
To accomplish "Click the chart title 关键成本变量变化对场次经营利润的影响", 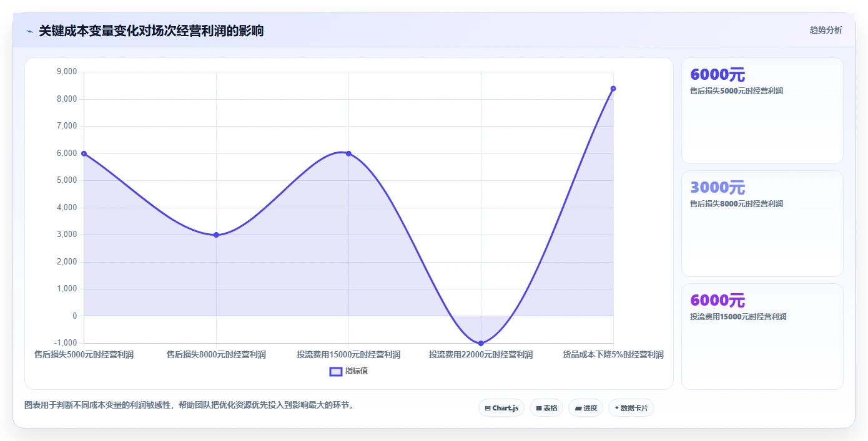I will tap(151, 31).
